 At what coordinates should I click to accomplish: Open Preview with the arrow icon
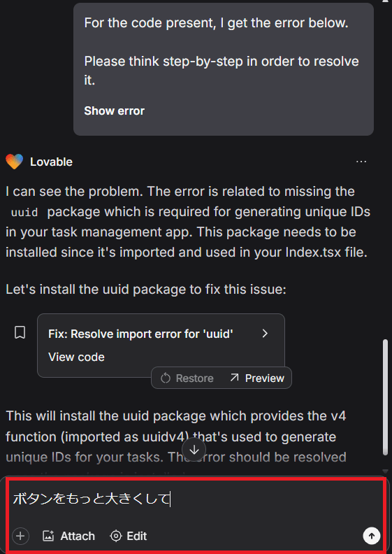(257, 378)
